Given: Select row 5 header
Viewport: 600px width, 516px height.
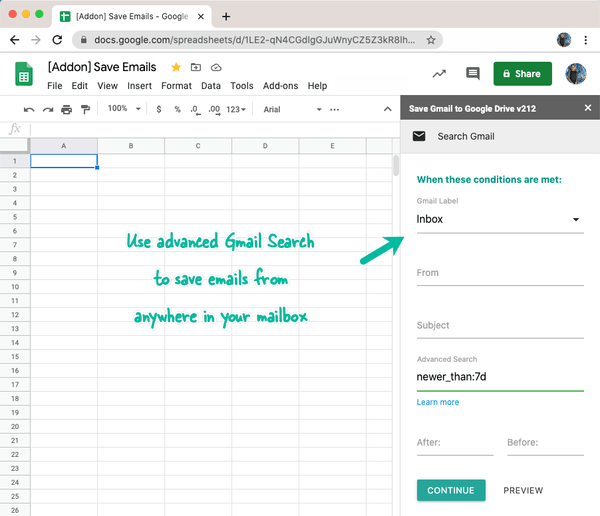Looking at the screenshot, I should coord(15,217).
